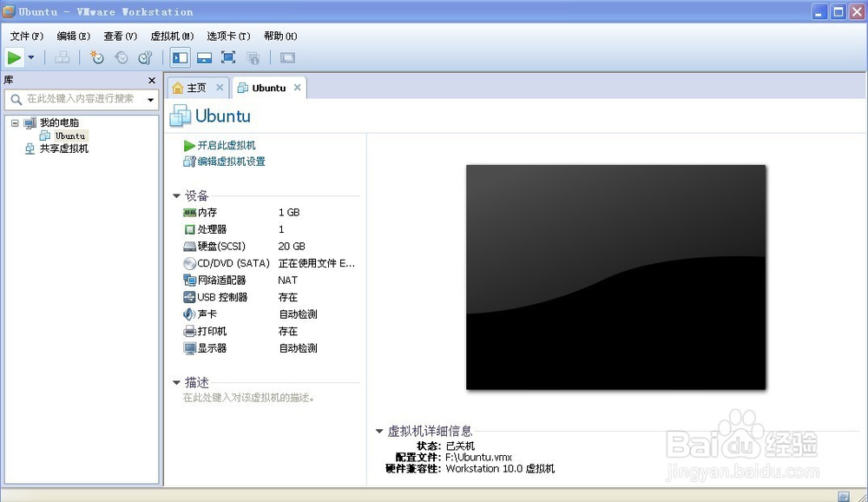Select the Ubuntu VM in library tree
Screen dimensions: 868x502
pyautogui.click(x=70, y=135)
